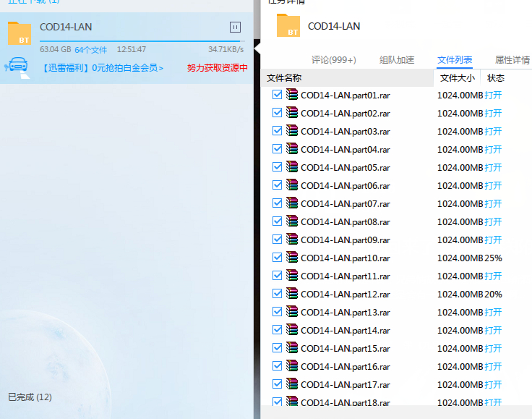This screenshot has height=419, width=532.
Task: Click the part01.rar archive icon
Action: 292,94
